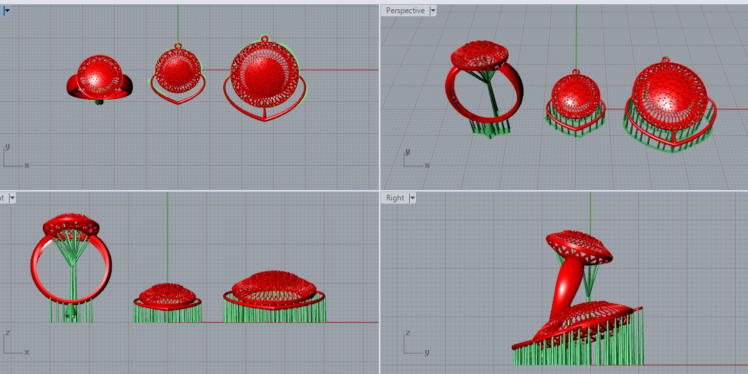This screenshot has width=748, height=374.
Task: Select green support pillars in Right viewport
Action: point(578,351)
